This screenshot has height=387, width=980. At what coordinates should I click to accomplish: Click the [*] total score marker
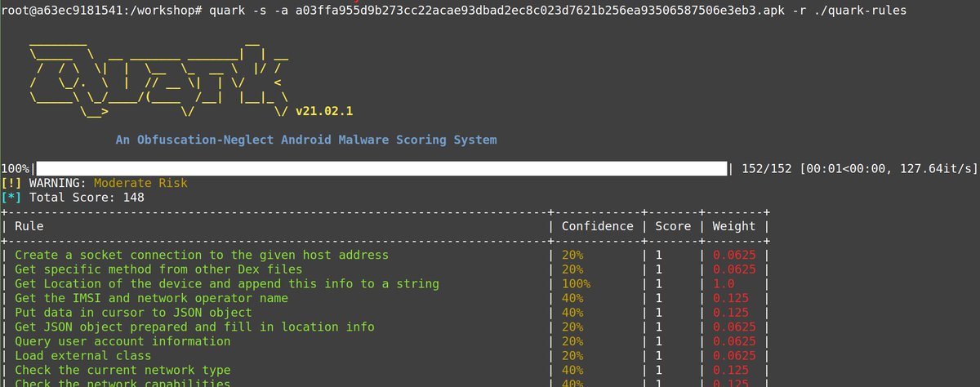coord(11,197)
